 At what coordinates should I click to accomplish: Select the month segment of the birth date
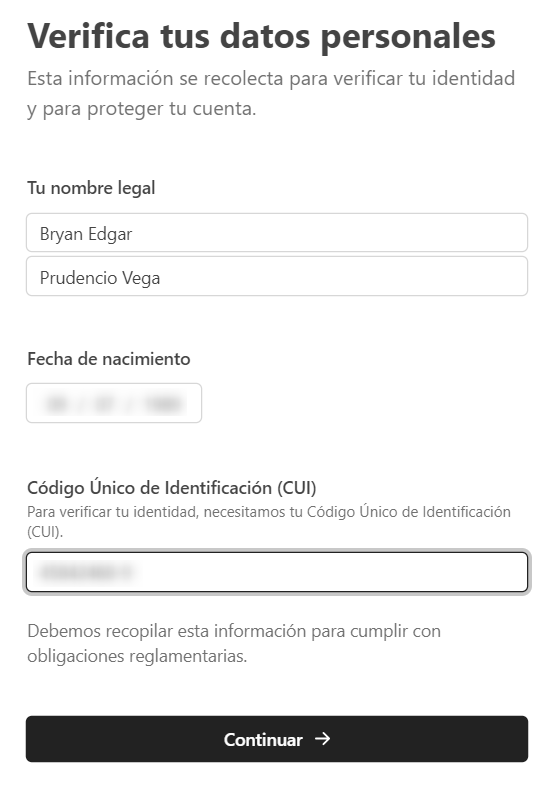tap(103, 404)
